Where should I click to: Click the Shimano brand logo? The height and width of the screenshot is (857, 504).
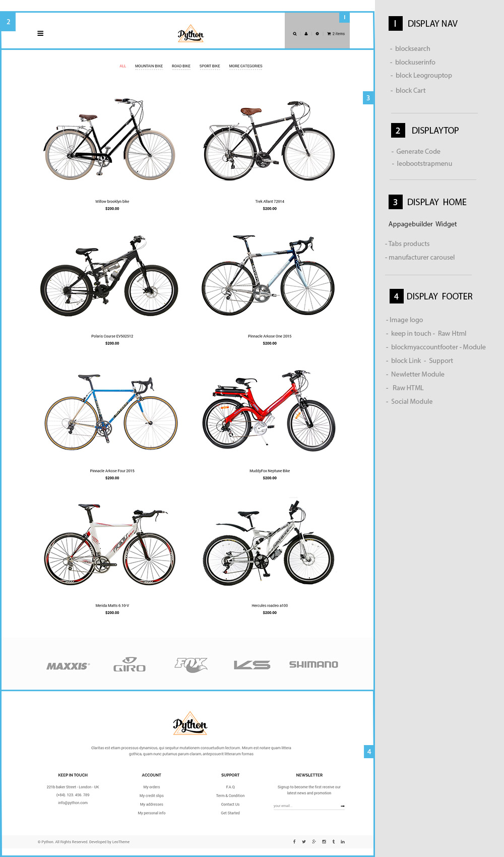tap(313, 664)
